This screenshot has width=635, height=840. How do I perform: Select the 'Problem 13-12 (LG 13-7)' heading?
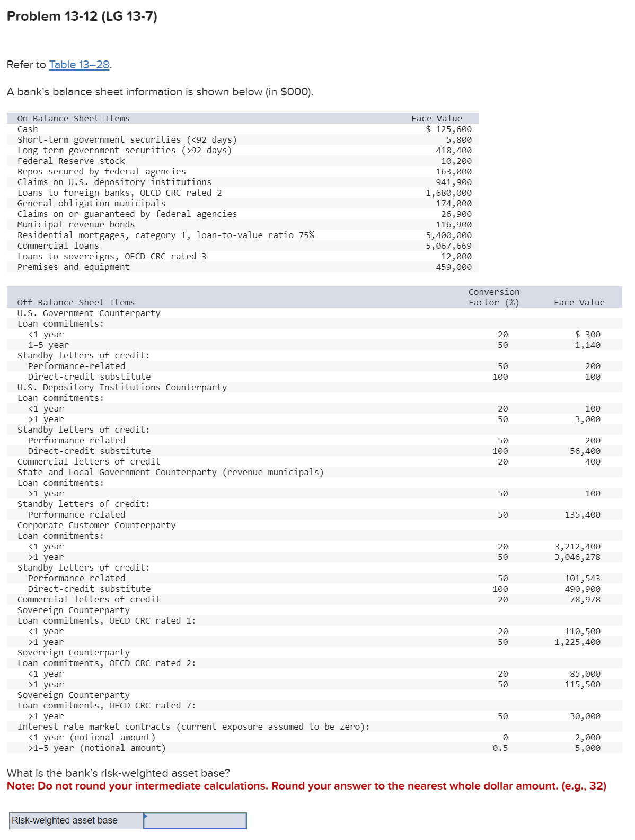tap(82, 16)
